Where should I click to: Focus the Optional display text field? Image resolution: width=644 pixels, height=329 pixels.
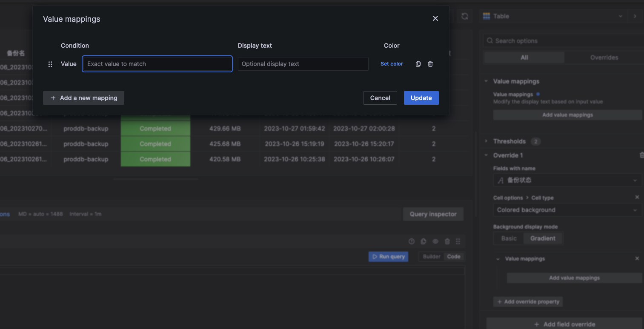click(303, 64)
